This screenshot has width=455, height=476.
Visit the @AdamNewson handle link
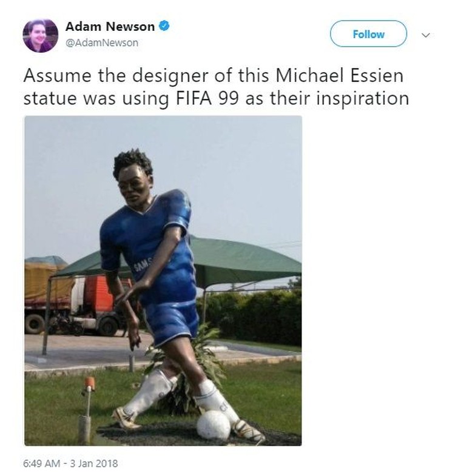tap(102, 43)
